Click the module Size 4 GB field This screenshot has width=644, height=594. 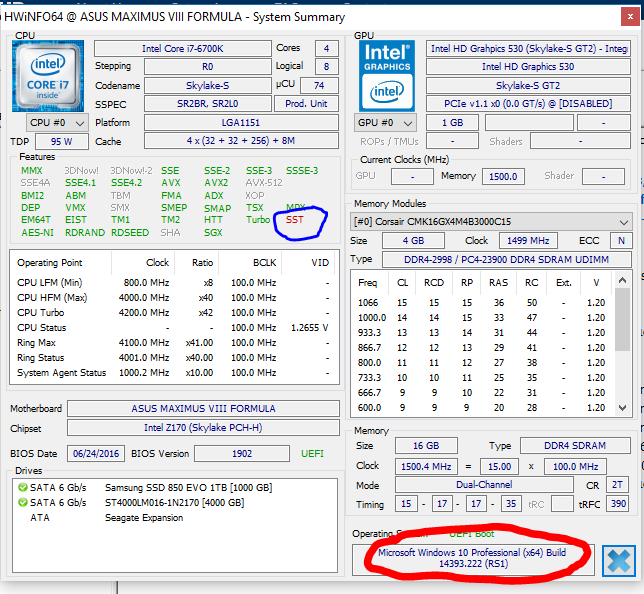pos(413,241)
